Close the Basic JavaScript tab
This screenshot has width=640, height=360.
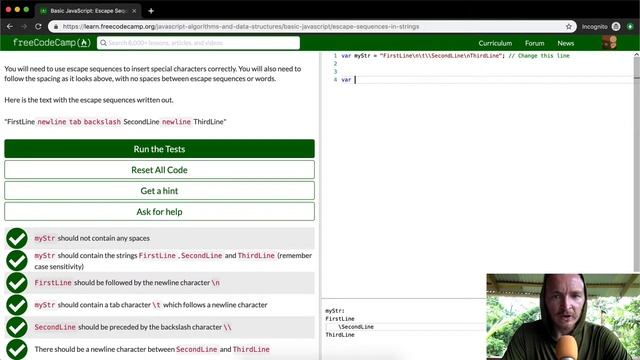click(x=134, y=11)
